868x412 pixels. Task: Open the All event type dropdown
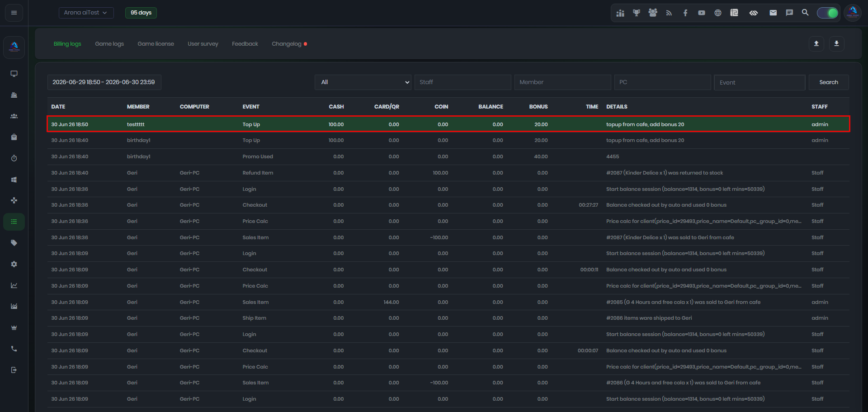click(x=363, y=82)
